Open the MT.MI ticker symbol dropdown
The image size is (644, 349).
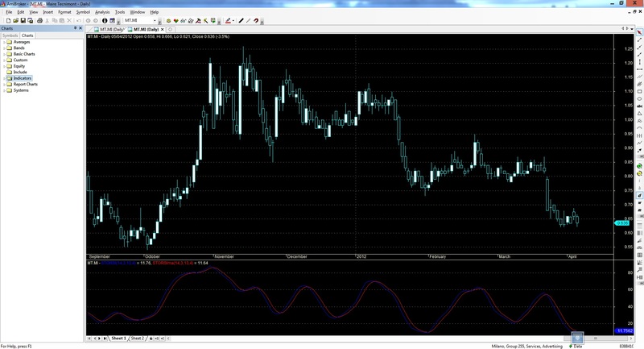[155, 21]
